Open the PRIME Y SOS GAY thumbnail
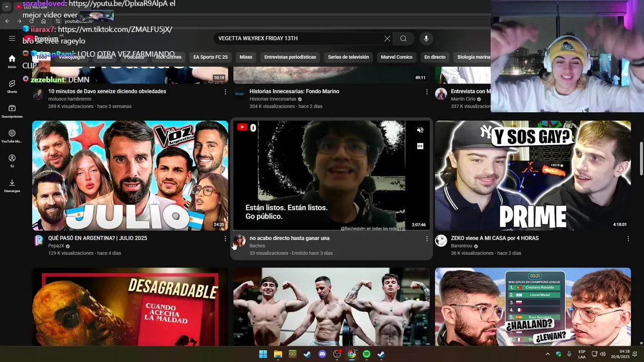Screen dimensions: 644x362 coord(533,175)
